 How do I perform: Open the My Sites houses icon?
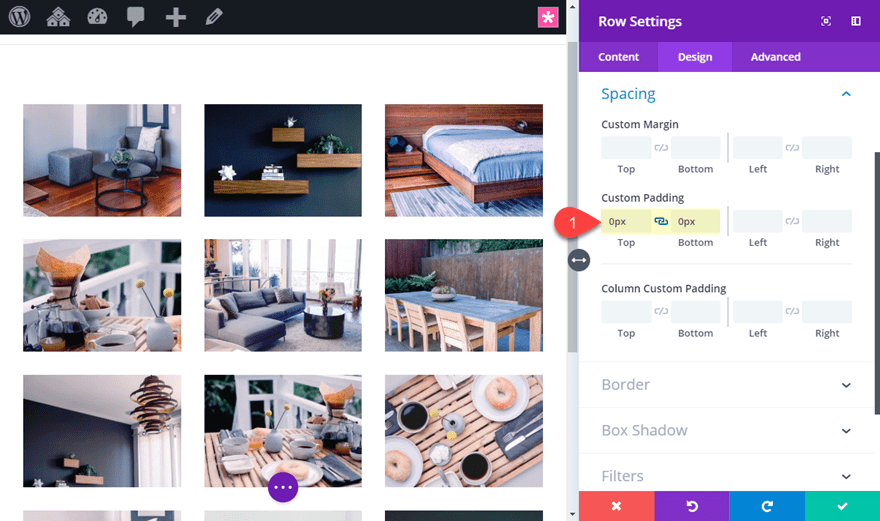click(x=58, y=17)
